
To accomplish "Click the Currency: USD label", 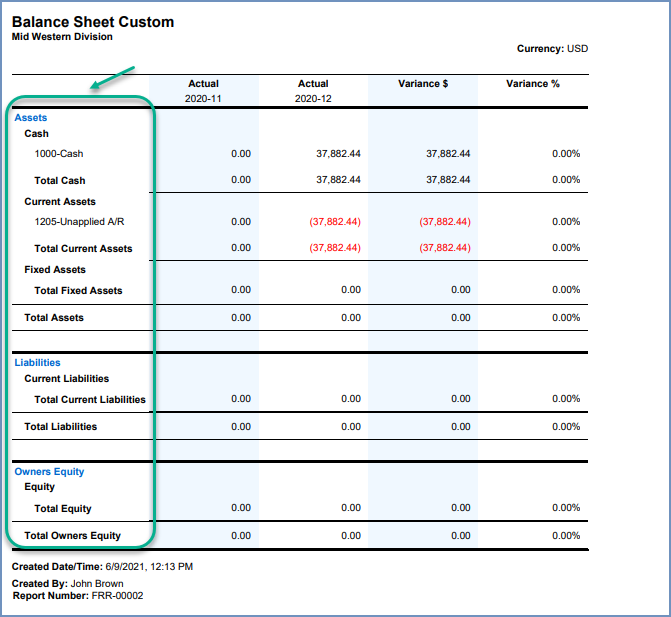I will tap(552, 48).
